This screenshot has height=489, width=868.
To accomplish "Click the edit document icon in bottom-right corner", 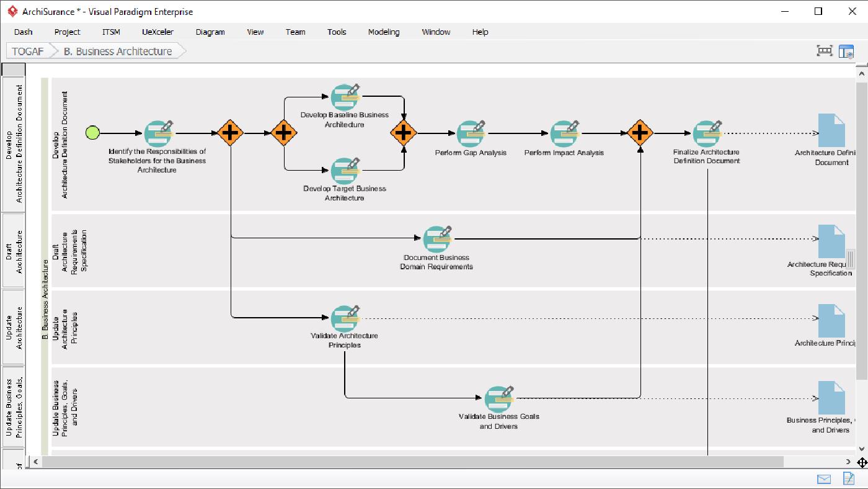I will (x=848, y=478).
